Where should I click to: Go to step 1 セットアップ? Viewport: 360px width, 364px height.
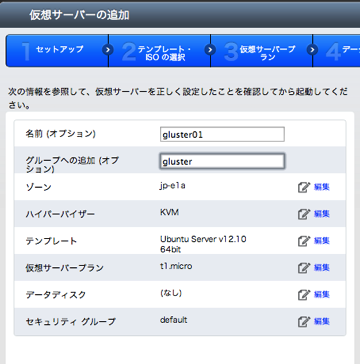[x=57, y=51]
